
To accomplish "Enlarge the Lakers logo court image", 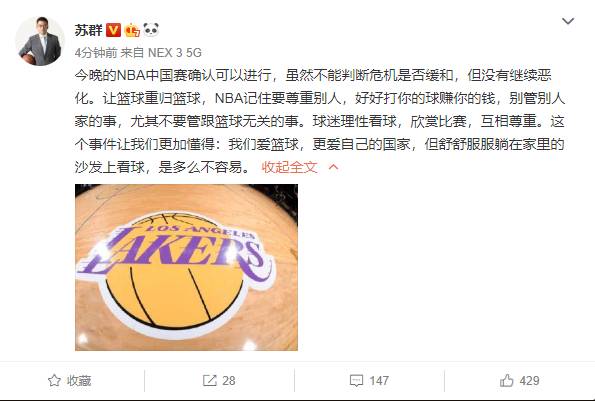I will pyautogui.click(x=186, y=267).
